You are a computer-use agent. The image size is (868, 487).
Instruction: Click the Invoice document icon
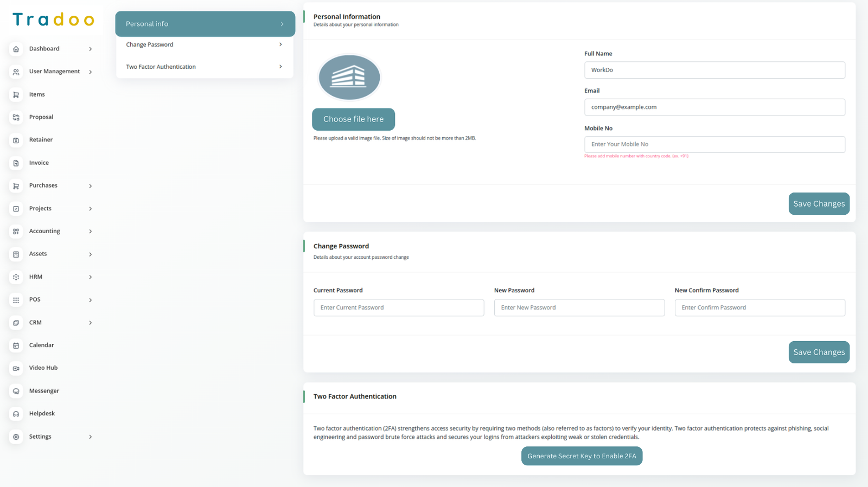(x=16, y=163)
